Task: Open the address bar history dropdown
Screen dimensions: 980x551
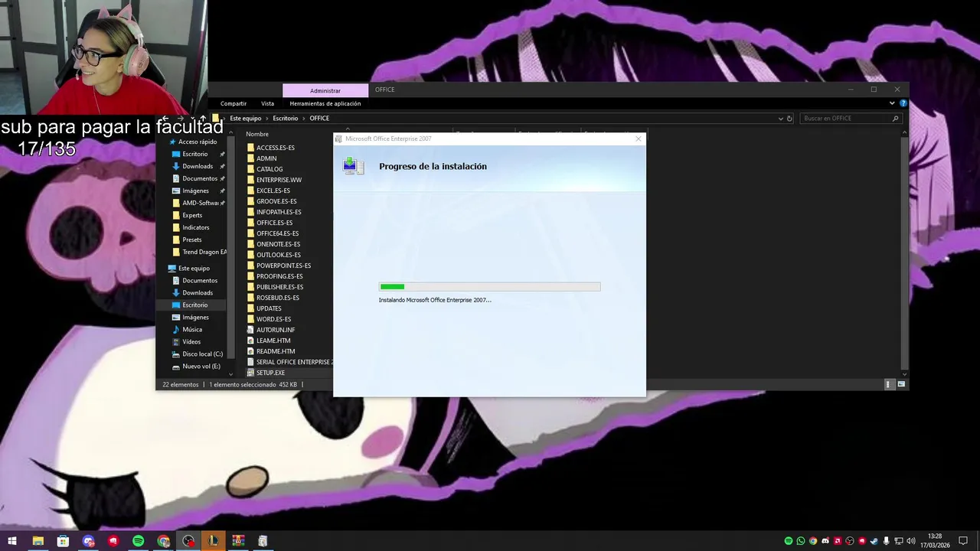Action: click(x=781, y=119)
